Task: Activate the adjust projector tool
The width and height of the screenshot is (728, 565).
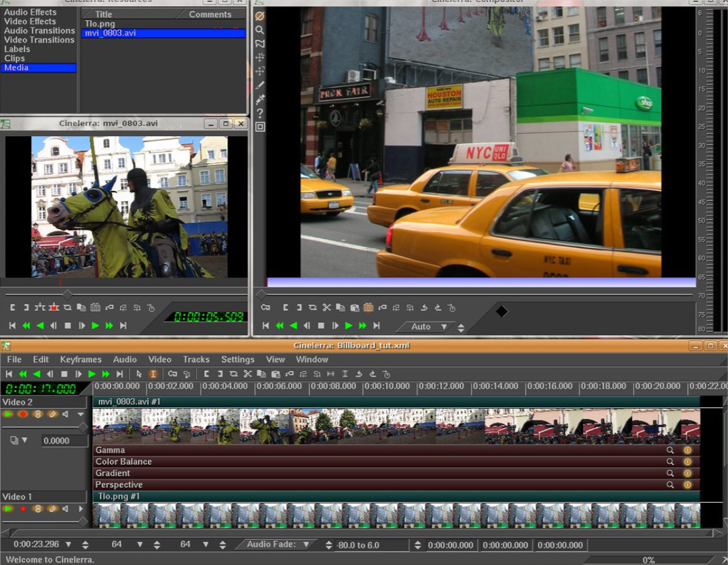Action: [x=260, y=72]
